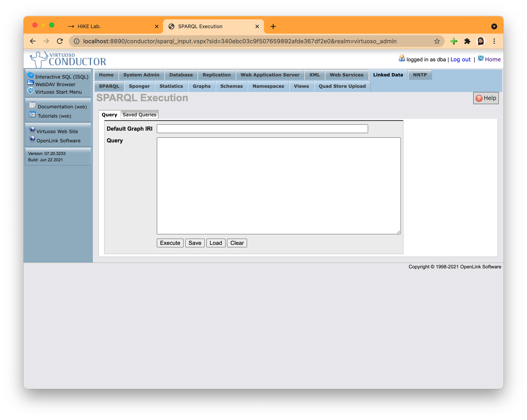
Task: Select the SPARQL Execution browser tab
Action: [x=213, y=26]
